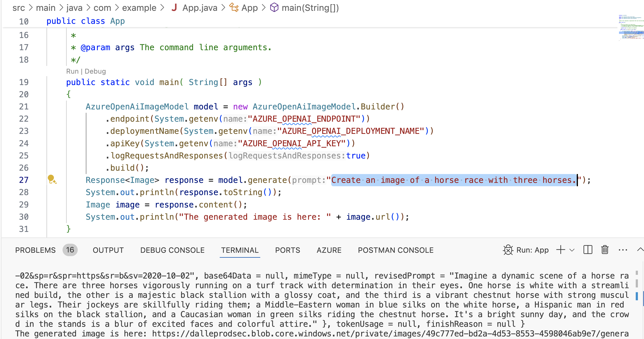Kill the terminal with the trash icon
The image size is (644, 339).
[x=605, y=250]
